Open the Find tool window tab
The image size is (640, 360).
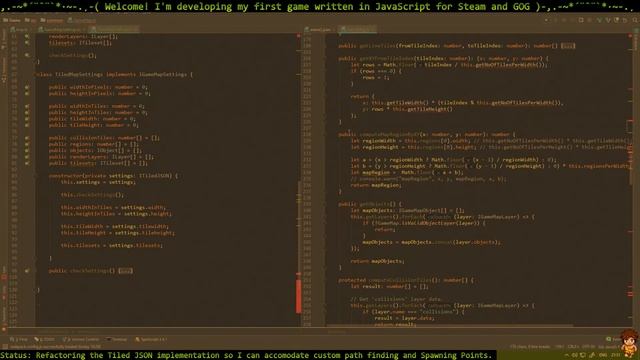[x=19, y=339]
